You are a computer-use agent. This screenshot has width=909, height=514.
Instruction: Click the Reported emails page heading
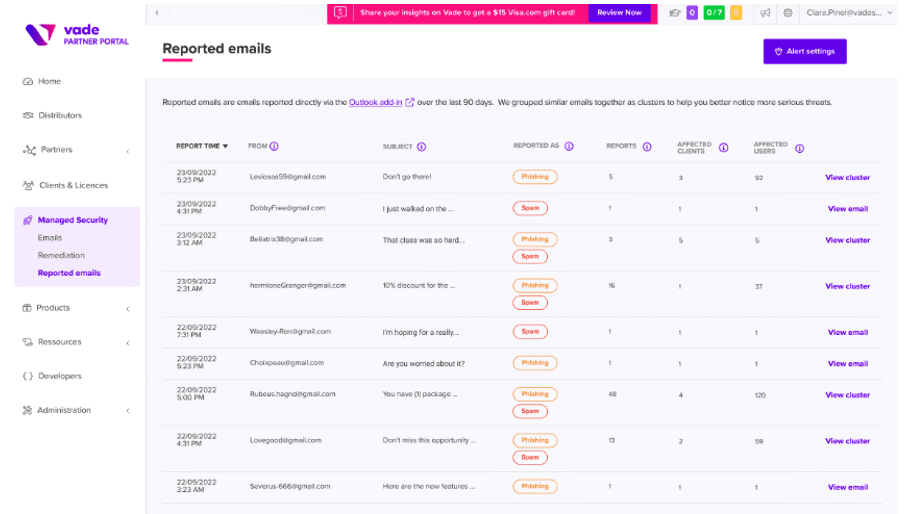pyautogui.click(x=217, y=49)
